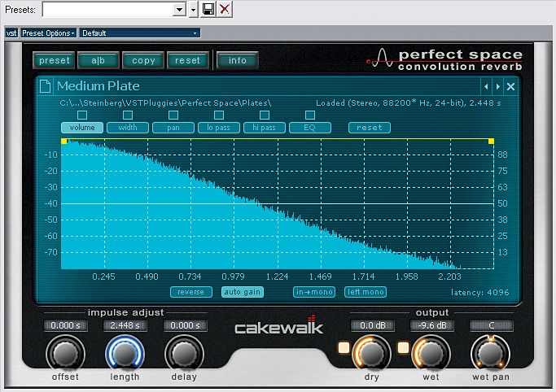Click the Perfect Space Plates file path

click(165, 103)
